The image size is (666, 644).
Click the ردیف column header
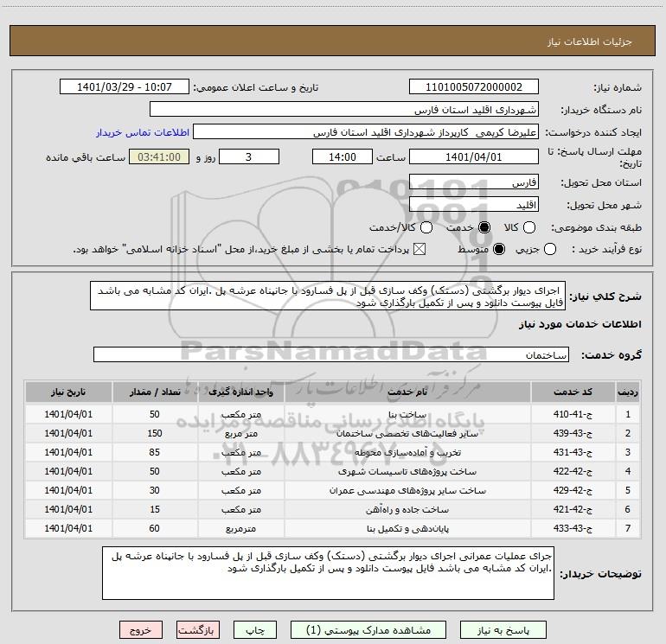(x=627, y=392)
